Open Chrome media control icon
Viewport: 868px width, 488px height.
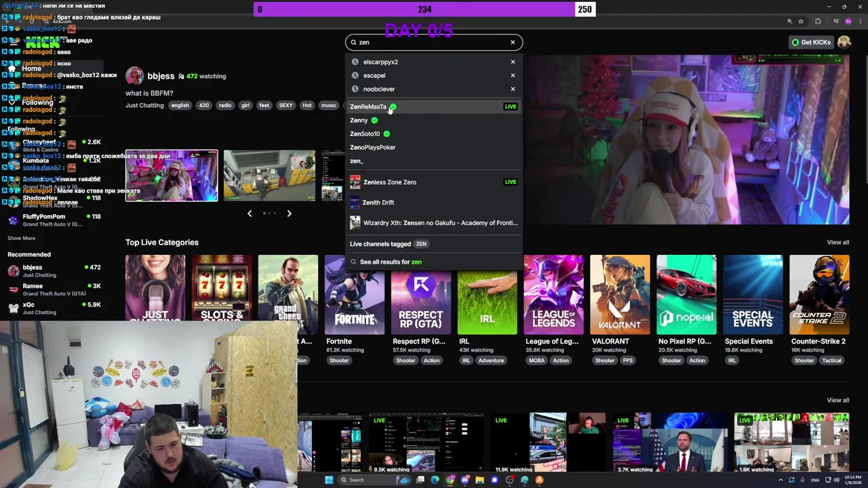point(835,22)
